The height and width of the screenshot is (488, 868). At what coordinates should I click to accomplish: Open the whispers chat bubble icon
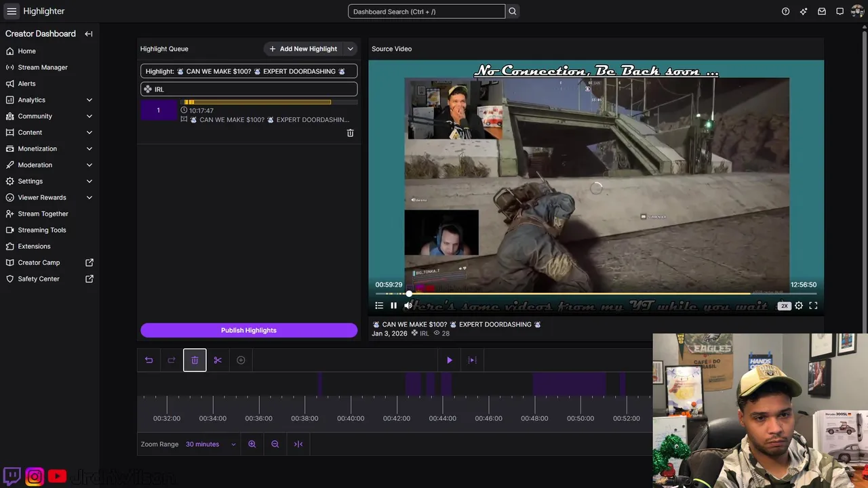(840, 12)
